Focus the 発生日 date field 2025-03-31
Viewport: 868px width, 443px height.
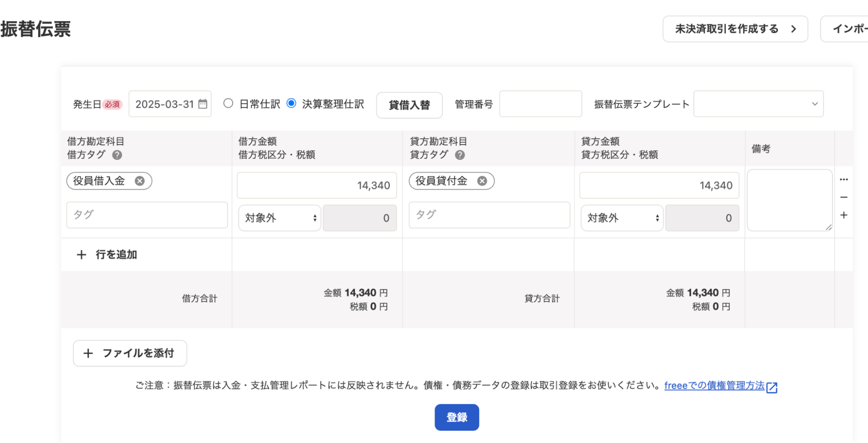point(170,104)
